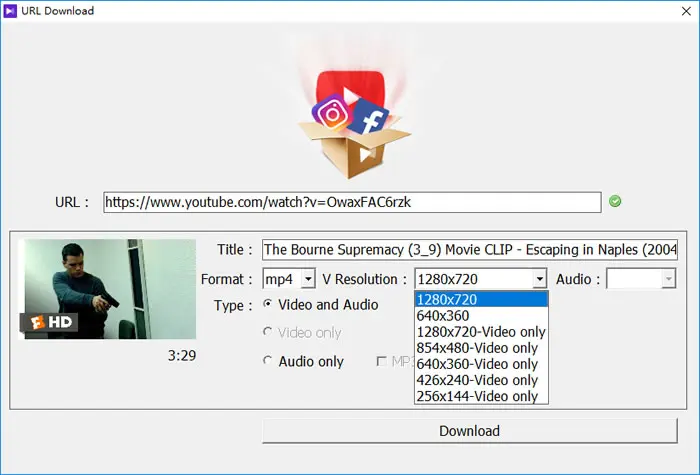The width and height of the screenshot is (700, 475).
Task: Choose 854x480-Video only resolution option
Action: coord(481,348)
